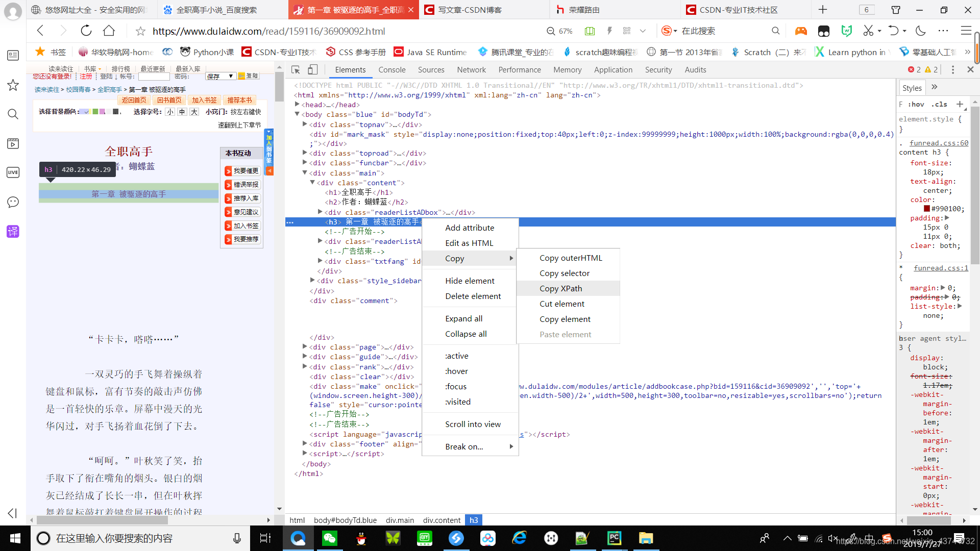Open the 保存 login save dropdown
Viewport: 980px width, 551px height.
click(x=220, y=76)
